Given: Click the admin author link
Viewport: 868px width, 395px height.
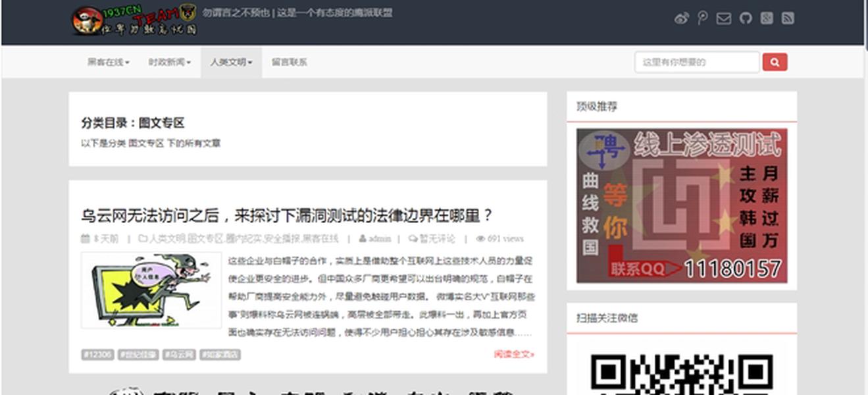Looking at the screenshot, I should (x=379, y=238).
